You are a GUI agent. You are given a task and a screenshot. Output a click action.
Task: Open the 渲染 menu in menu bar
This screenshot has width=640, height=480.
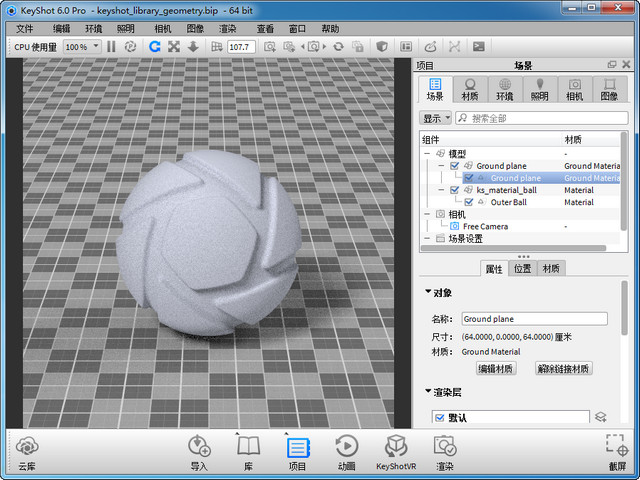(x=227, y=29)
